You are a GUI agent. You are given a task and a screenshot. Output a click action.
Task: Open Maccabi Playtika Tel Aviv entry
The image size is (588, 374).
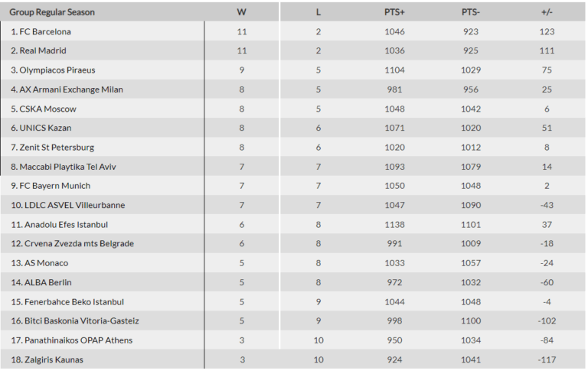pos(67,166)
